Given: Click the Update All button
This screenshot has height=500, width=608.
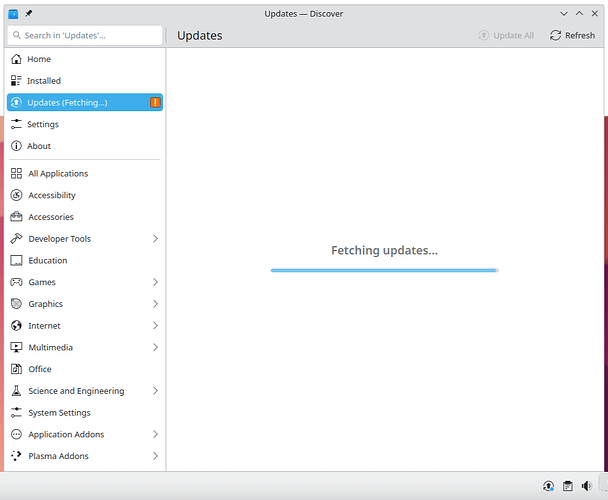Looking at the screenshot, I should pyautogui.click(x=506, y=35).
